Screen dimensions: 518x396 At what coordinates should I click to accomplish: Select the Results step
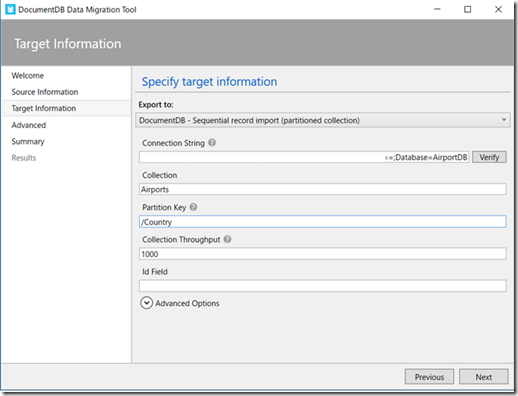click(24, 158)
